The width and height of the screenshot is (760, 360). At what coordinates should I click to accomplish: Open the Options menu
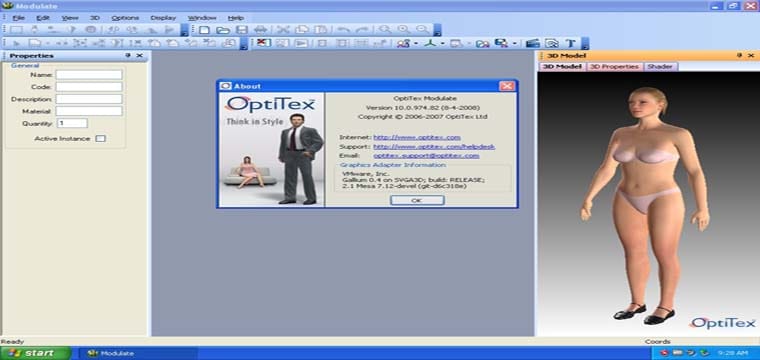click(125, 18)
